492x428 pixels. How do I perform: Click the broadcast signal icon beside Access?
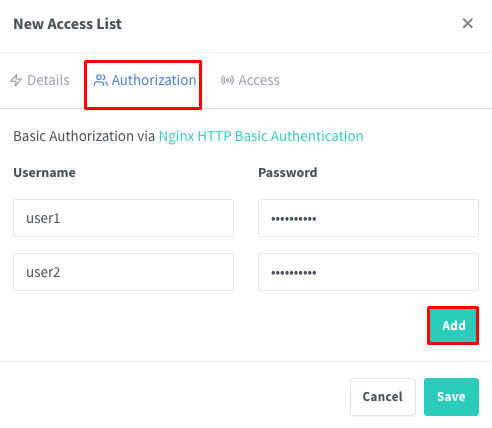227,80
